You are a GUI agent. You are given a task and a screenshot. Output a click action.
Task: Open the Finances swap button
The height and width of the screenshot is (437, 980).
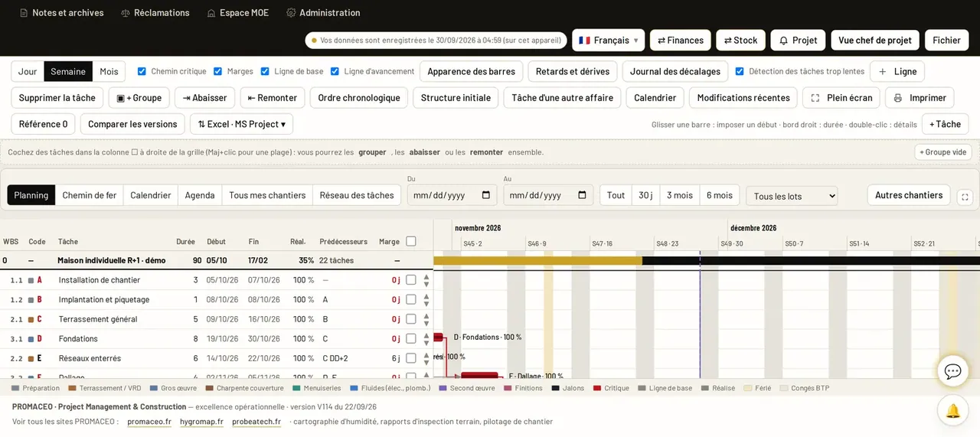680,41
